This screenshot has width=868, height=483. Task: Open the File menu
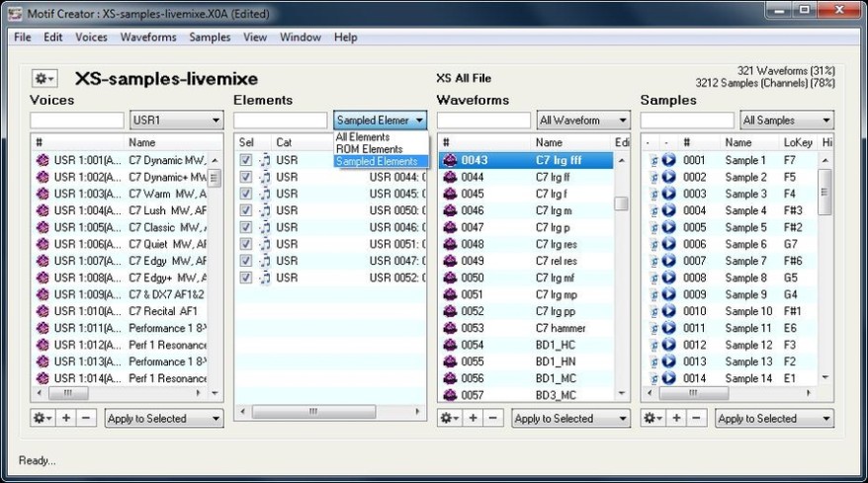point(22,38)
